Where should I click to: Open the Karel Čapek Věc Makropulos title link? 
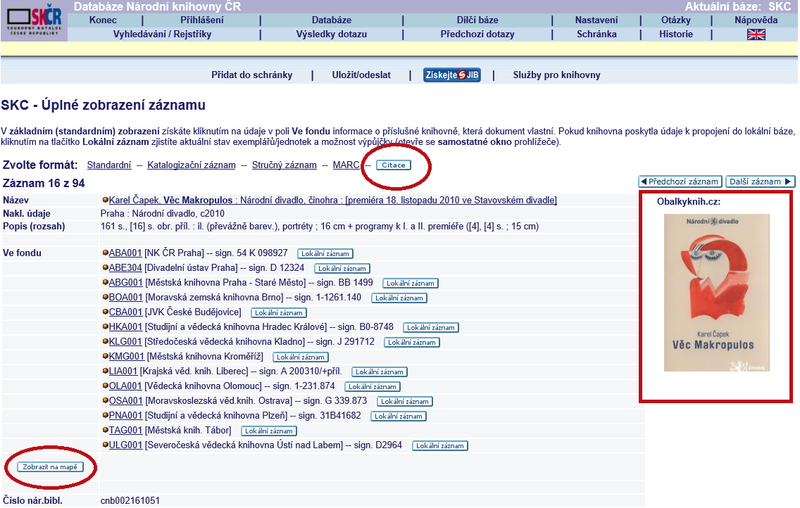[333, 200]
